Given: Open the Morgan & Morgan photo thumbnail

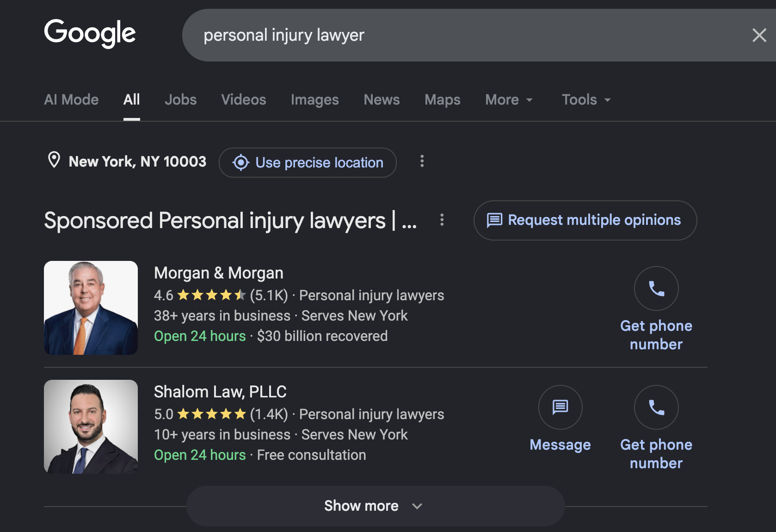Looking at the screenshot, I should [x=91, y=308].
